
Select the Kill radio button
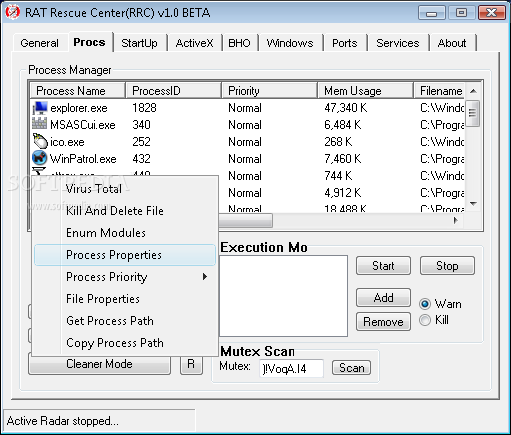[425, 320]
